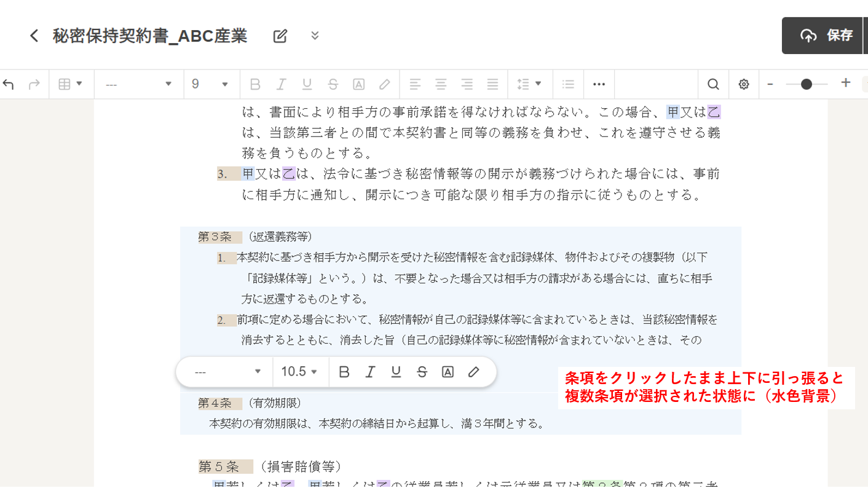The height and width of the screenshot is (488, 868).
Task: Toggle italic in the floating toolbar
Action: point(370,372)
